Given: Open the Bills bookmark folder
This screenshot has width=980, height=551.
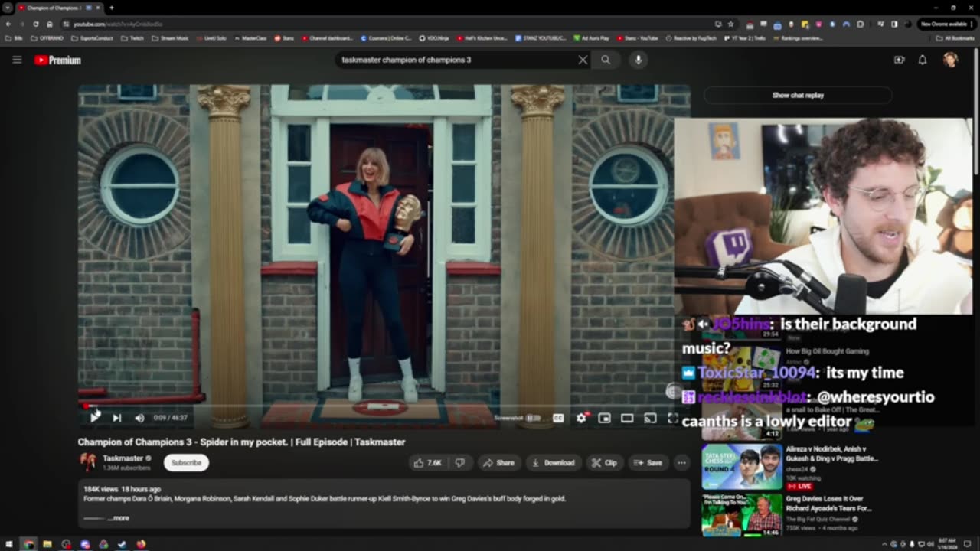Looking at the screenshot, I should (15, 37).
